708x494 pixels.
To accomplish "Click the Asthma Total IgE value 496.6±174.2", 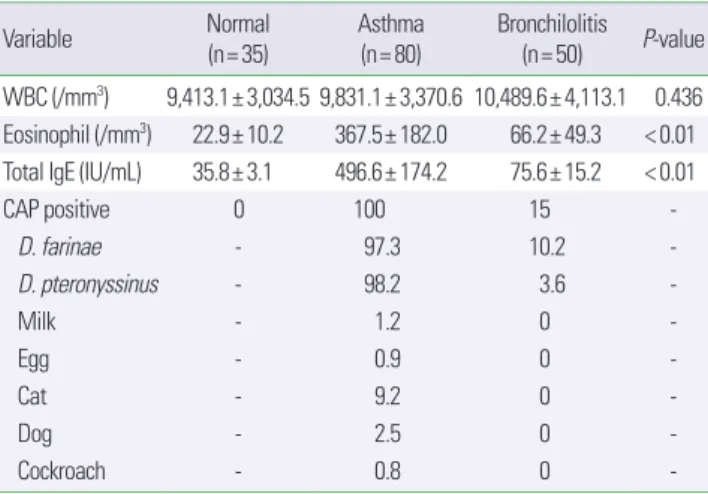I will (x=391, y=172).
